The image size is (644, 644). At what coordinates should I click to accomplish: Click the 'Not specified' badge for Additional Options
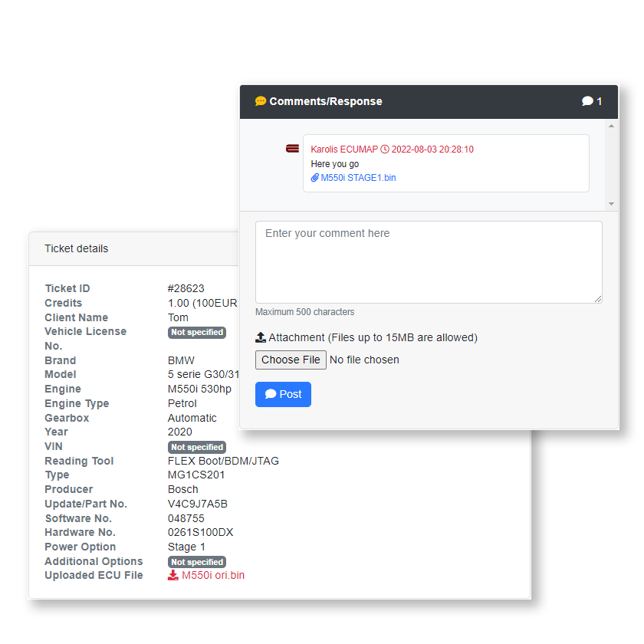pyautogui.click(x=197, y=562)
